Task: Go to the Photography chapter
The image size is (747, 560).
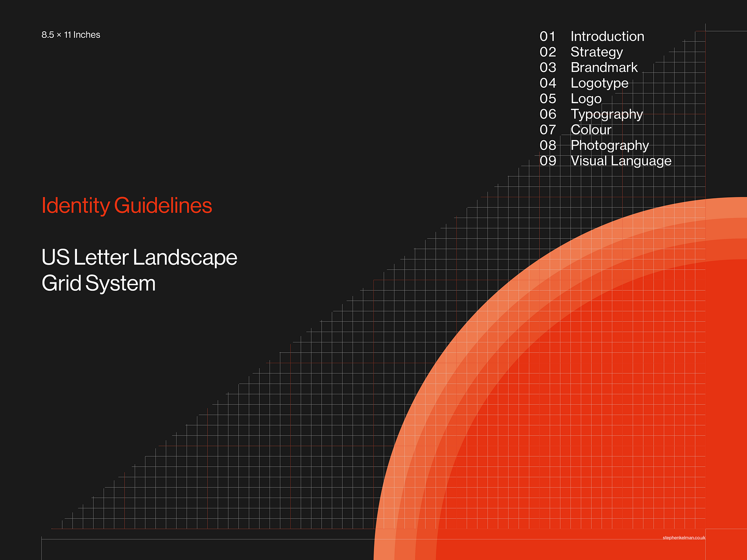Action: pyautogui.click(x=609, y=146)
